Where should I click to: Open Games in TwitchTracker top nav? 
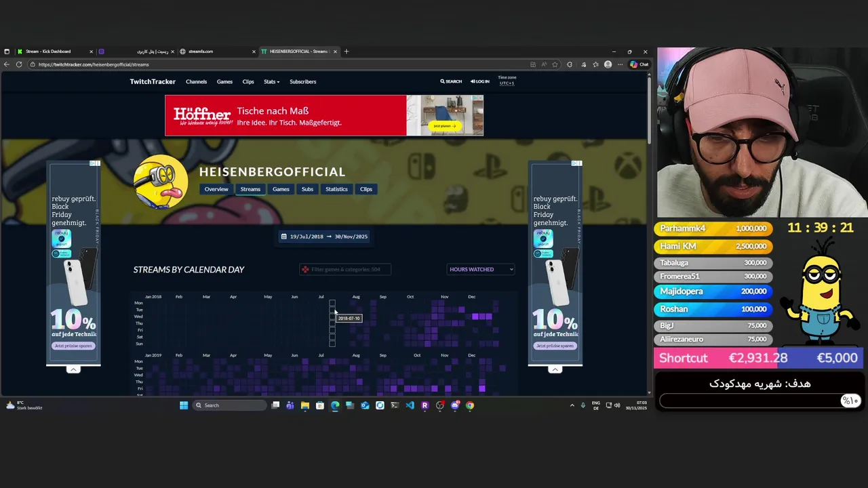coord(224,81)
